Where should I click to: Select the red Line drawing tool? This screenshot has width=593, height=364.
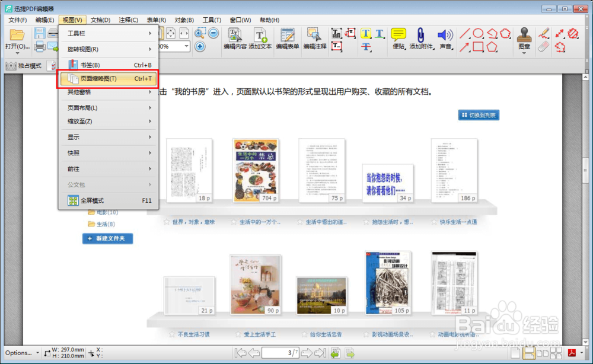pos(464,34)
